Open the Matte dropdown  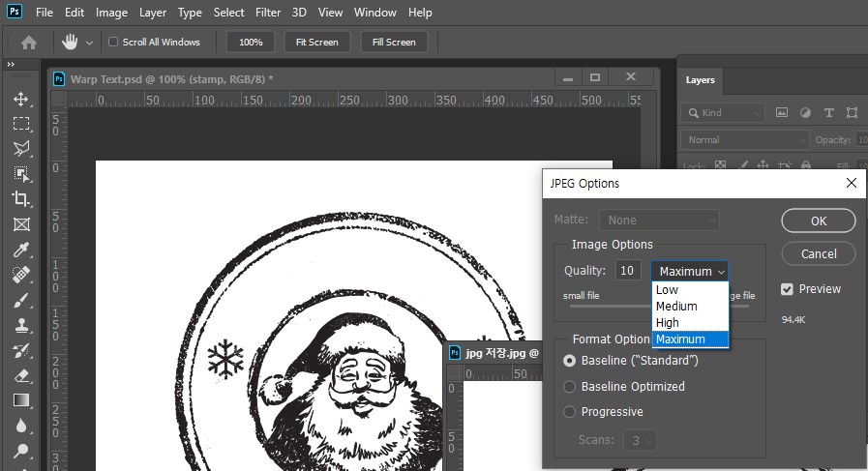(659, 221)
